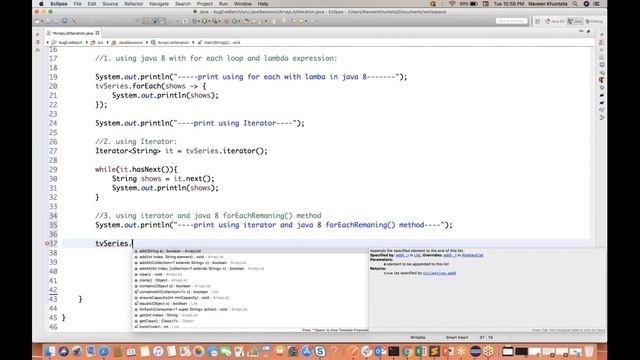Image resolution: width=640 pixels, height=360 pixels.
Task: Select addAll(Collection c) : boolean proposal
Action: [x=250, y=263]
